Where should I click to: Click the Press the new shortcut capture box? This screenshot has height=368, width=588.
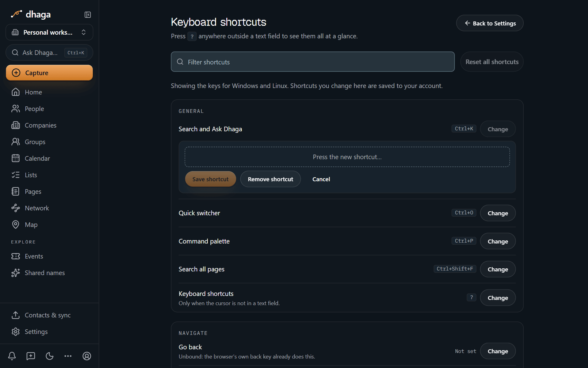pos(347,157)
